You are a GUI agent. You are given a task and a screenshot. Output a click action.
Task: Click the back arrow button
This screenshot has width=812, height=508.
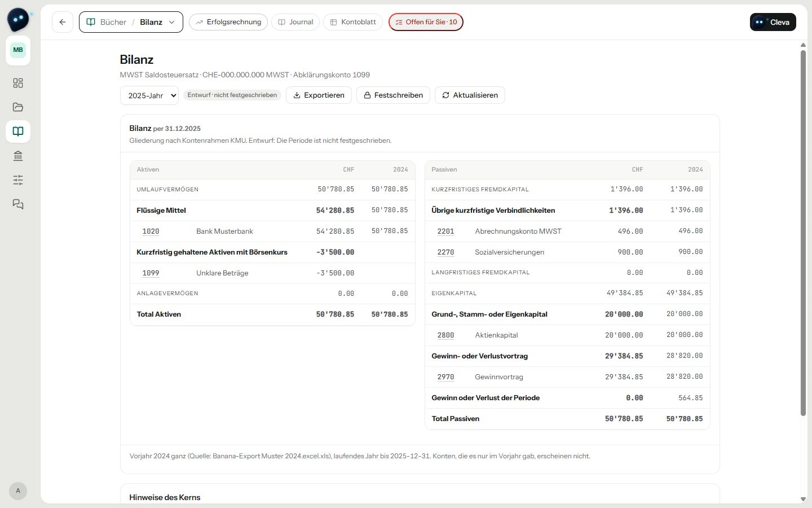tap(63, 22)
